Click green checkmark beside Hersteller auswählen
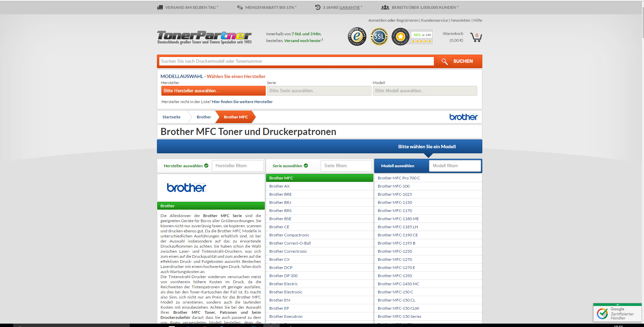This screenshot has width=644, height=327. 206,166
